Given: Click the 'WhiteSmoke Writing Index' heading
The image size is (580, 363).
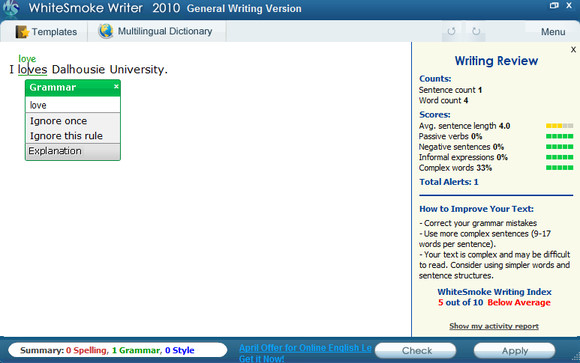Looking at the screenshot, I should pyautogui.click(x=494, y=292).
